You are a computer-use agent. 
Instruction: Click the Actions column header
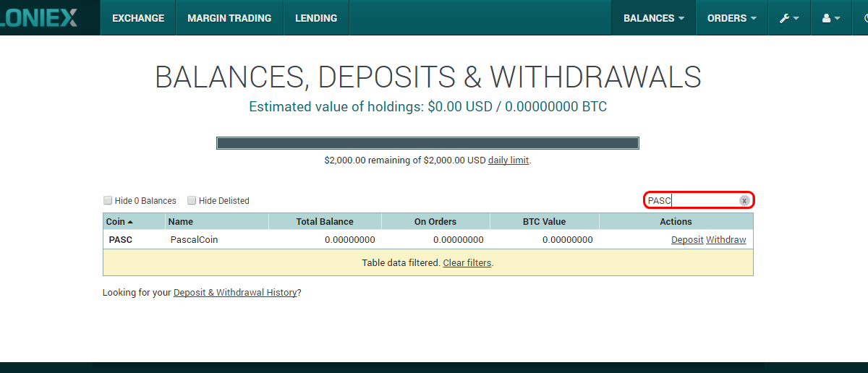pos(676,222)
